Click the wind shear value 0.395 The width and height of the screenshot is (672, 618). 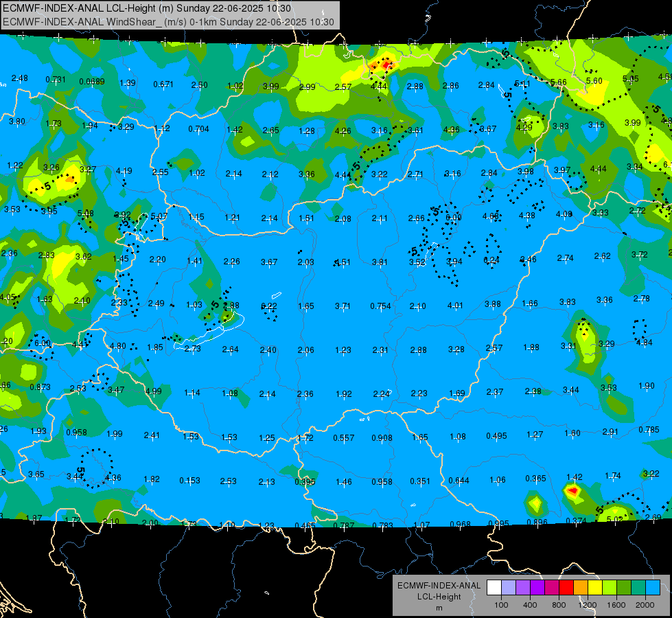point(305,482)
